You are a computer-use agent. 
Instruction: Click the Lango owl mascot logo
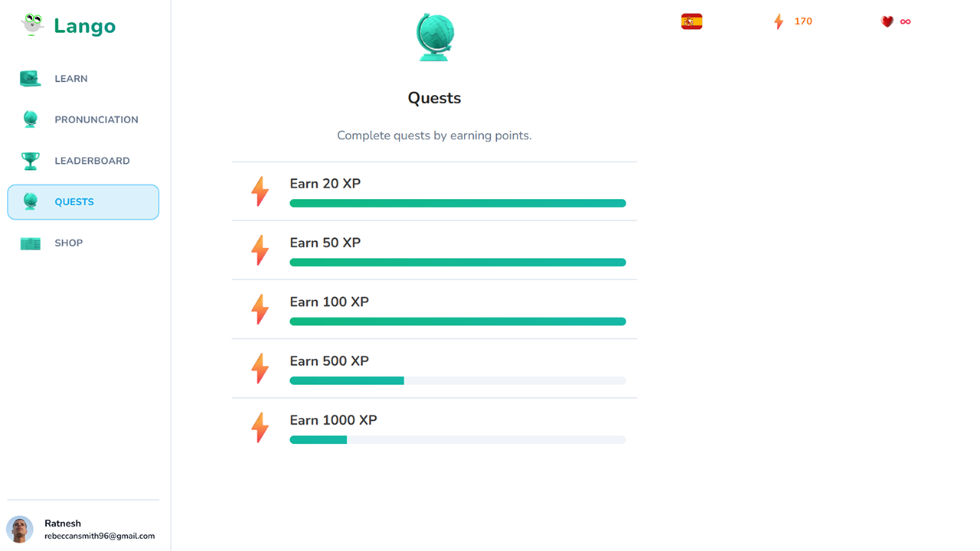(x=32, y=24)
